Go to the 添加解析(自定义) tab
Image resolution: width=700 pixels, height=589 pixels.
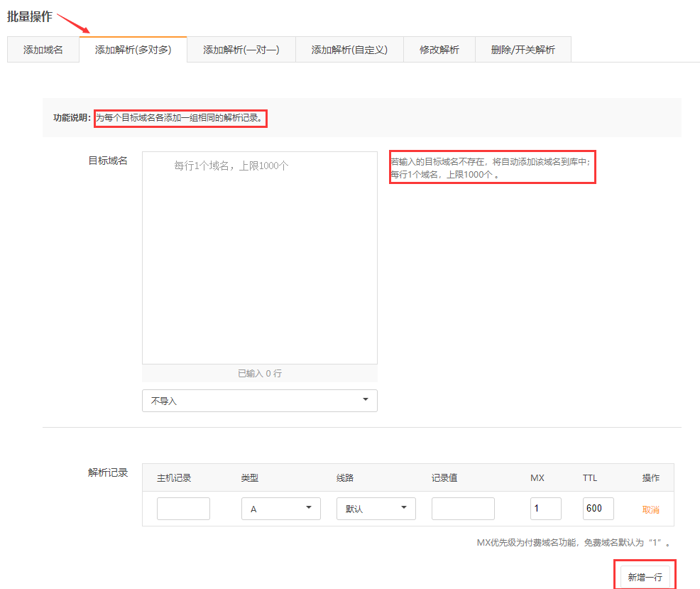(349, 50)
